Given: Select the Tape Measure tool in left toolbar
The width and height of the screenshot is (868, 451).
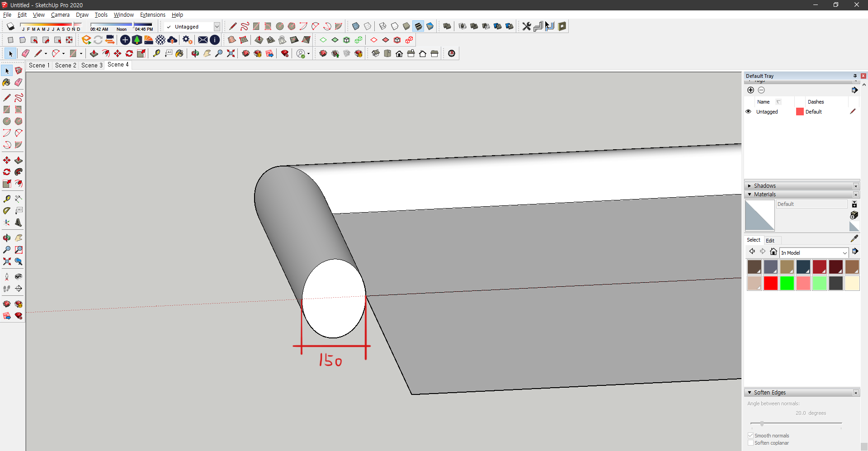Looking at the screenshot, I should pyautogui.click(x=7, y=199).
